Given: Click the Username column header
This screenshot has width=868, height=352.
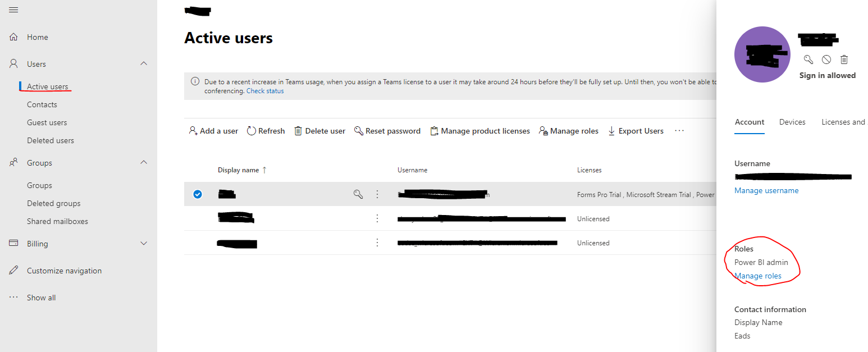Looking at the screenshot, I should pyautogui.click(x=413, y=170).
